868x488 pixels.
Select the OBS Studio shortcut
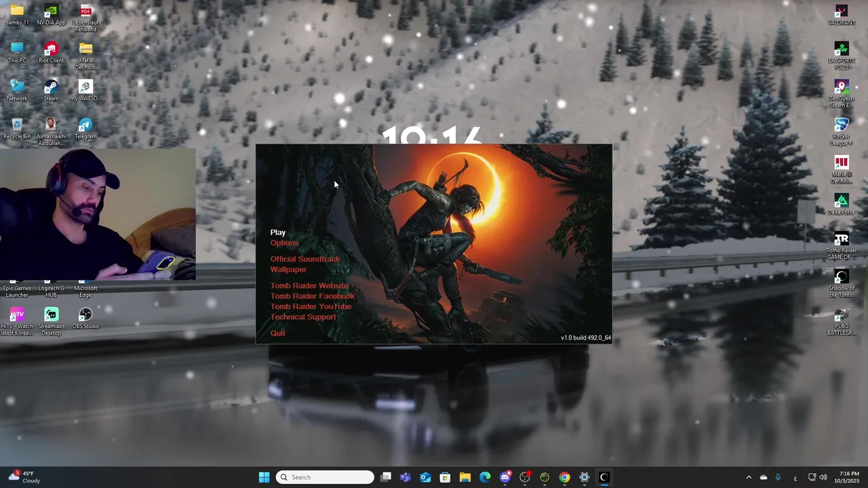pyautogui.click(x=85, y=319)
